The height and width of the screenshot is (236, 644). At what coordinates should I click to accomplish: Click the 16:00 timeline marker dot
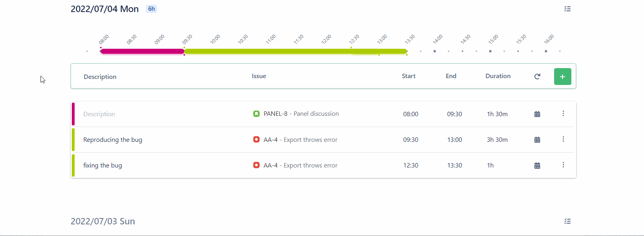(546, 51)
